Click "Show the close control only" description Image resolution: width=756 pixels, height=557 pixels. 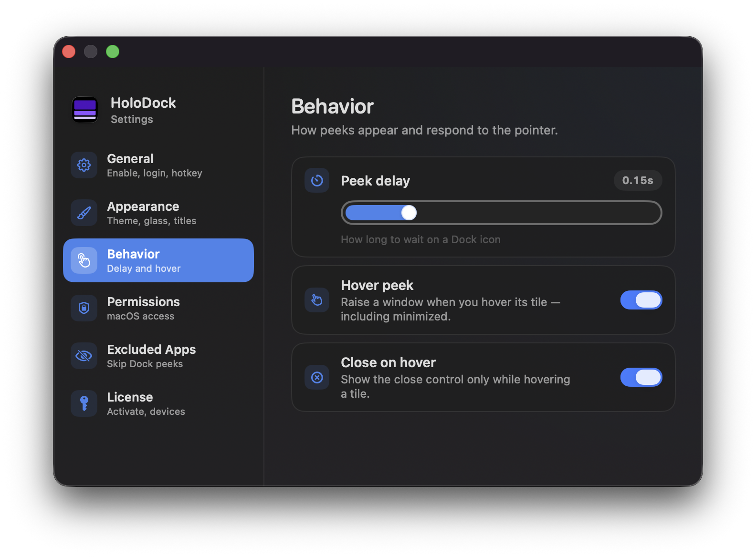pos(455,386)
